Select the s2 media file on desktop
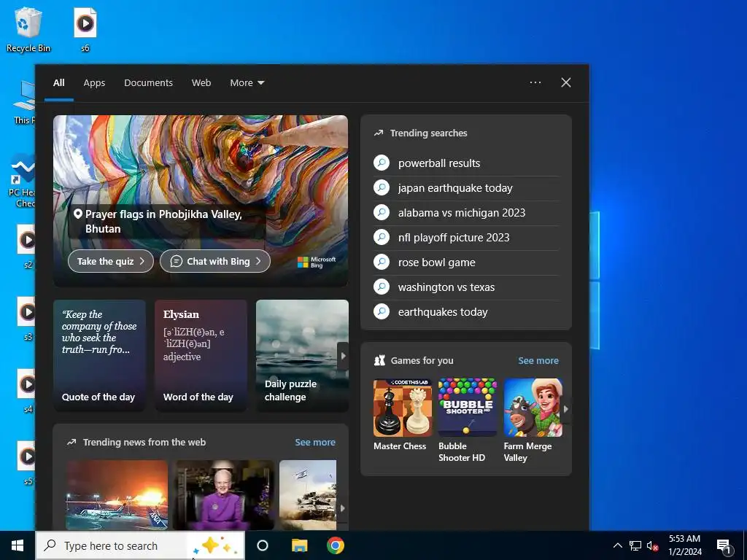Viewport: 747px width, 560px height. coord(27,246)
